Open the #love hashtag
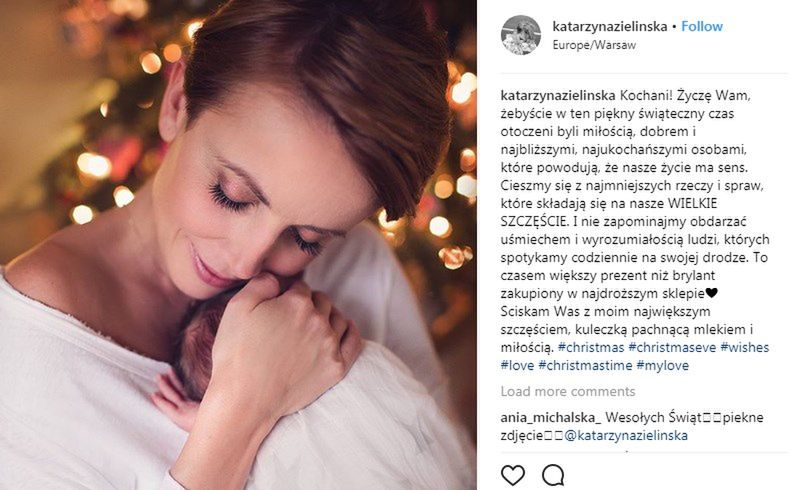 tap(517, 365)
